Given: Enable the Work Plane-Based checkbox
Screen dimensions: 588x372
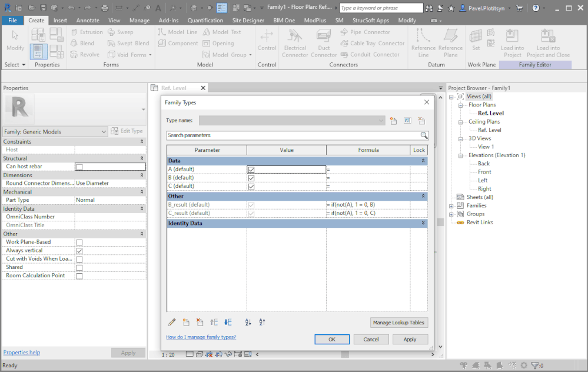Looking at the screenshot, I should (79, 243).
